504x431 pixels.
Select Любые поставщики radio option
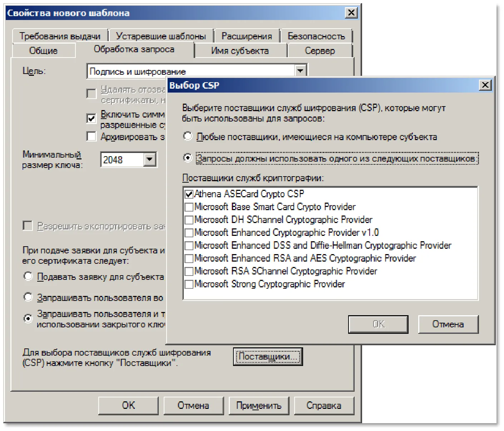coord(188,136)
